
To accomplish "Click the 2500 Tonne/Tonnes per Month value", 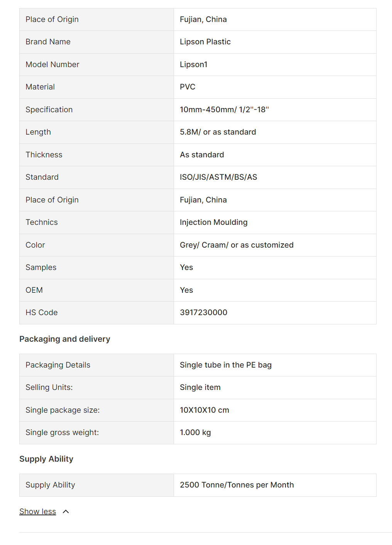I will coord(237,485).
